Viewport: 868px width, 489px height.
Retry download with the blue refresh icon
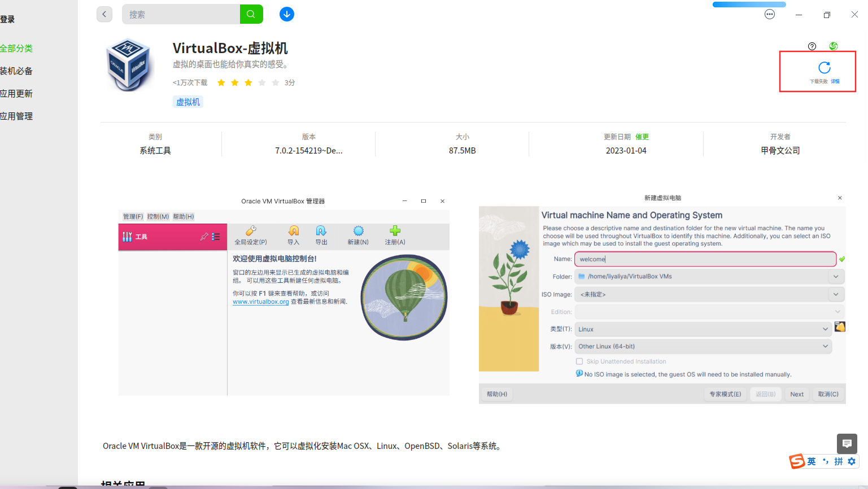tap(825, 68)
